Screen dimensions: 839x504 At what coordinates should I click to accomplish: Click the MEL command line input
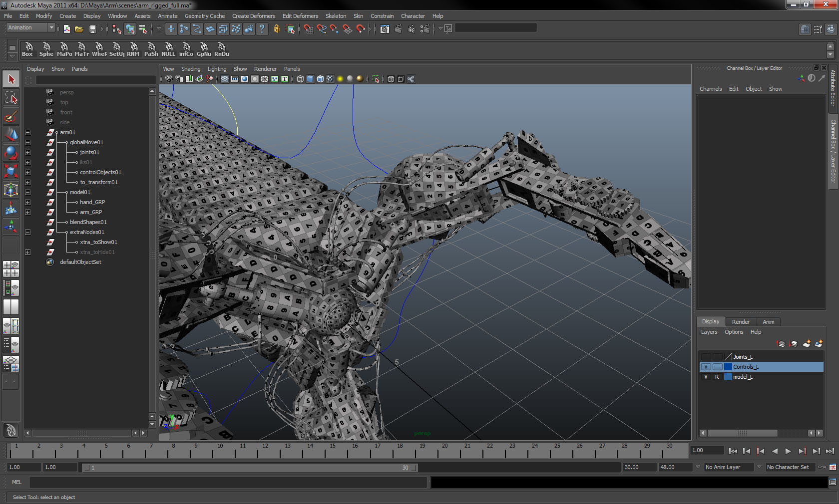click(x=228, y=482)
